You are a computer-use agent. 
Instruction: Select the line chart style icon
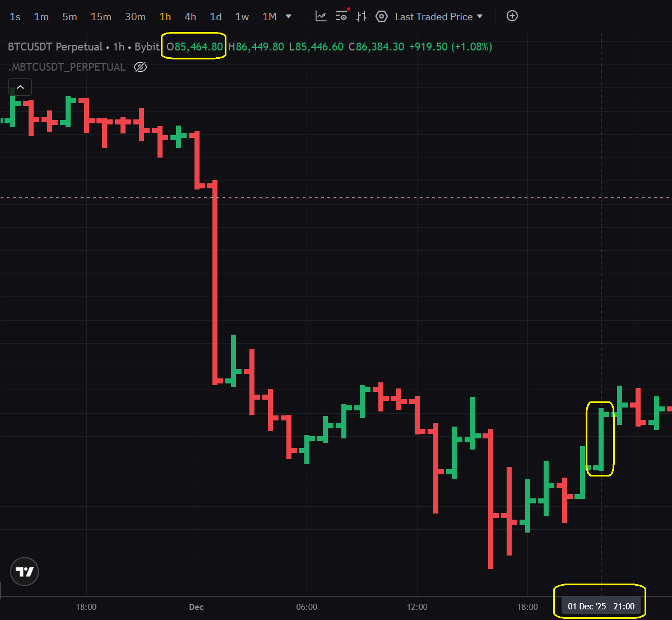pyautogui.click(x=321, y=16)
